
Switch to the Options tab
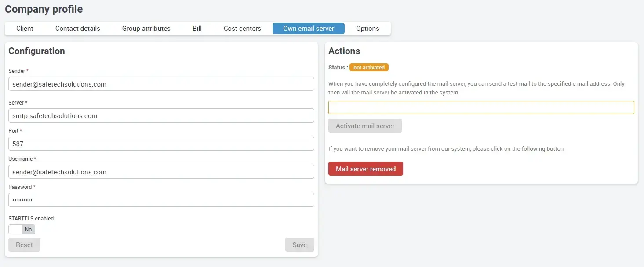pos(367,29)
